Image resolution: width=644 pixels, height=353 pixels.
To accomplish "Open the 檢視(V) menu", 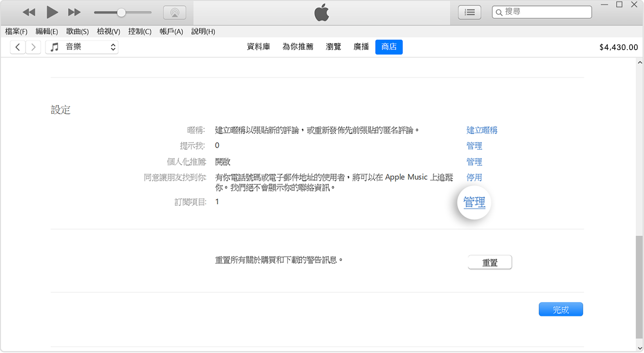I will tap(108, 31).
